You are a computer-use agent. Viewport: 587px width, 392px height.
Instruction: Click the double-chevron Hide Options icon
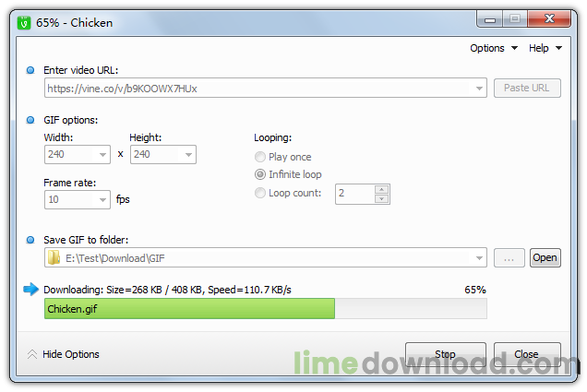tap(32, 354)
